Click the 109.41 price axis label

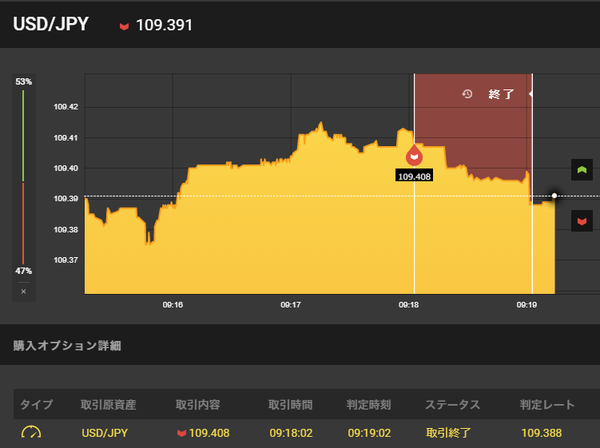click(x=66, y=138)
